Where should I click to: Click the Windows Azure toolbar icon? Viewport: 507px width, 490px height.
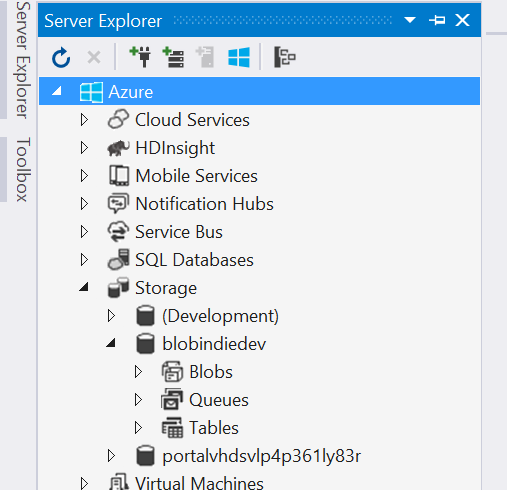[239, 57]
